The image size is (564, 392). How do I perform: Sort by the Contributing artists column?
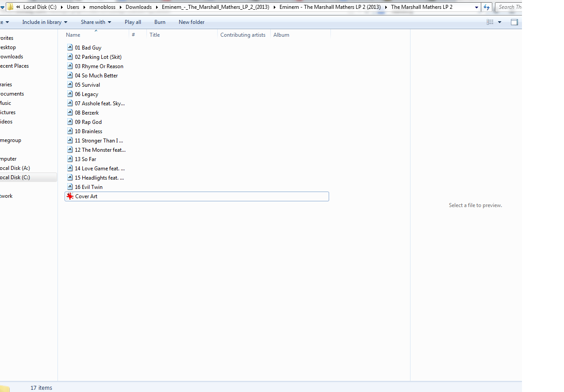[244, 35]
